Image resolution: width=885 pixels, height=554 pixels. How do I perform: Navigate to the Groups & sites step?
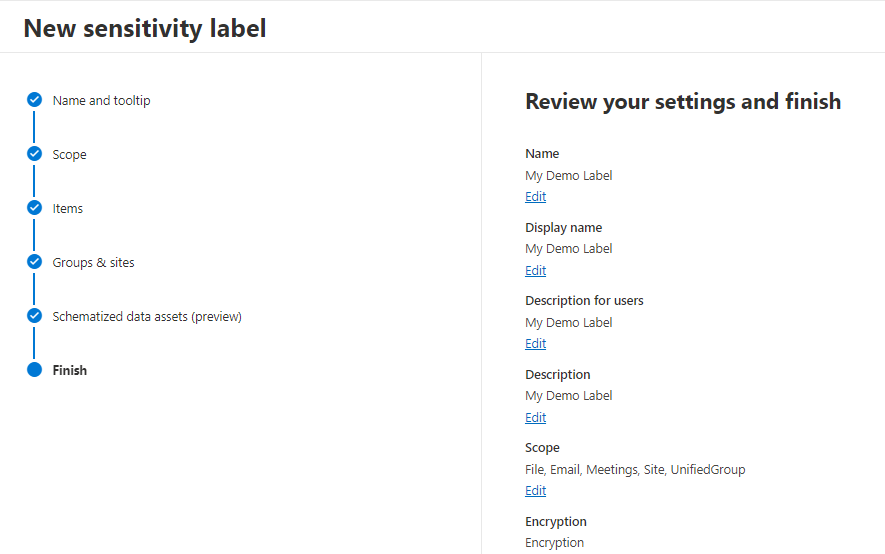coord(93,262)
